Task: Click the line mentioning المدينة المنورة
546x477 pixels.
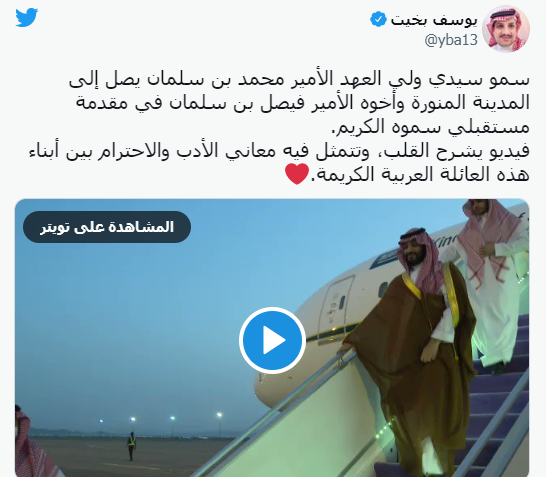Action: pyautogui.click(x=303, y=103)
